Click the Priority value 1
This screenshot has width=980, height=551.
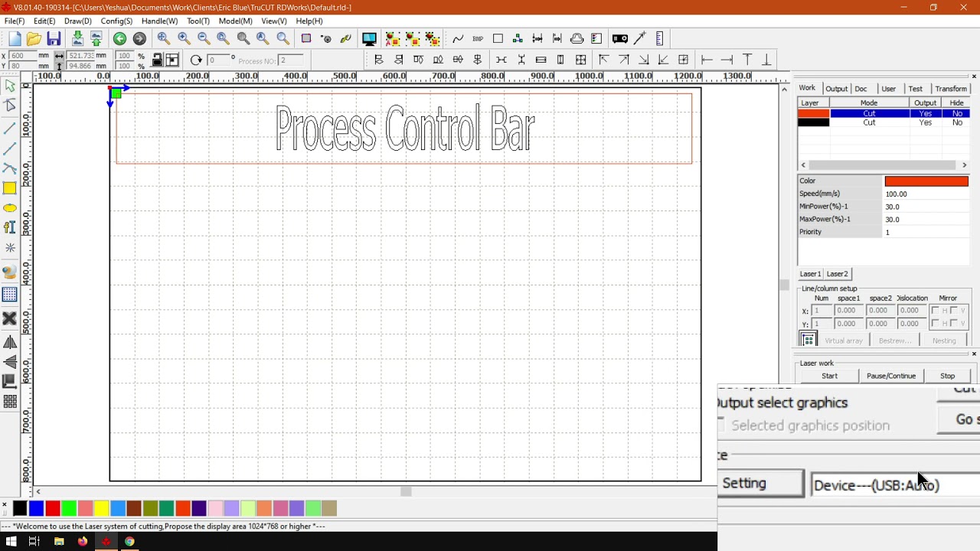click(926, 232)
